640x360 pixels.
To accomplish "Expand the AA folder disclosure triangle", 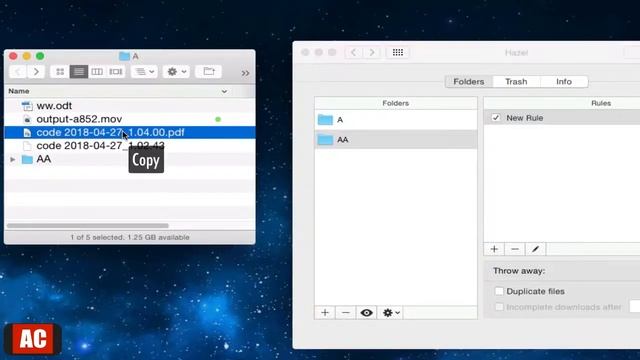I will 13,159.
